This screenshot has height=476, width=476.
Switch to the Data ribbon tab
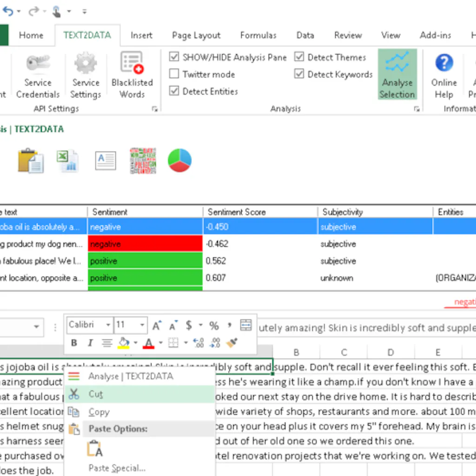(x=305, y=35)
